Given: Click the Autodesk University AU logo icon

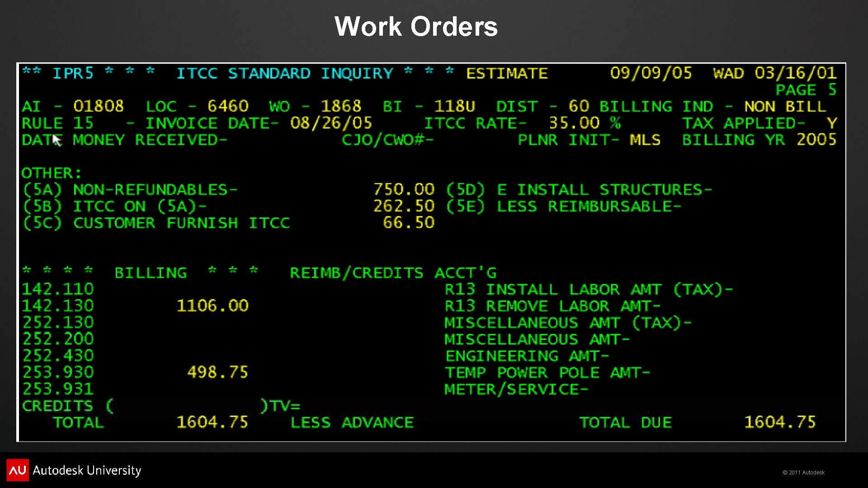Looking at the screenshot, I should click(x=18, y=470).
